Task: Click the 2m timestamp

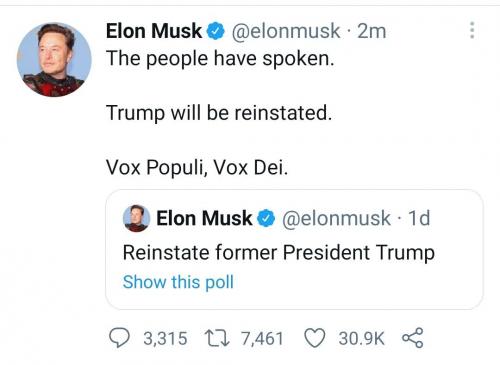Action: pyautogui.click(x=372, y=31)
